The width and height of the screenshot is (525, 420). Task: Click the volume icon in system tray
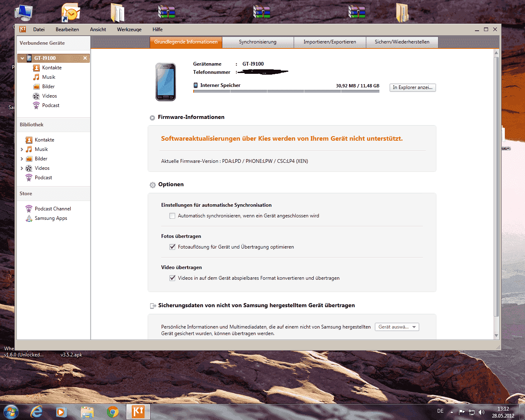point(482,412)
